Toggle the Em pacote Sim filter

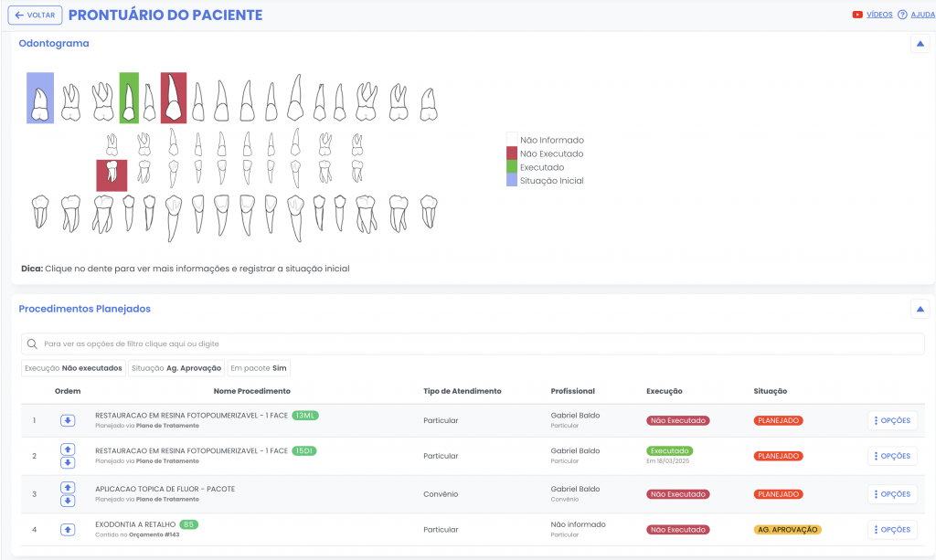coord(259,368)
